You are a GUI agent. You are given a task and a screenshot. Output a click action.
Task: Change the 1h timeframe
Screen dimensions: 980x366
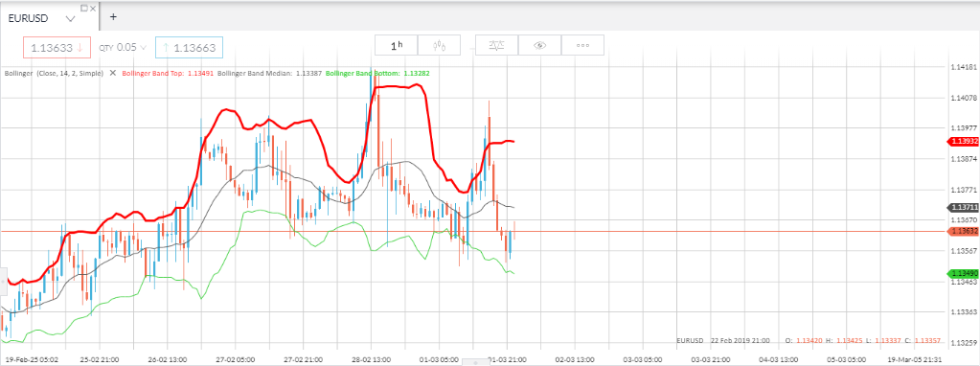coord(397,45)
